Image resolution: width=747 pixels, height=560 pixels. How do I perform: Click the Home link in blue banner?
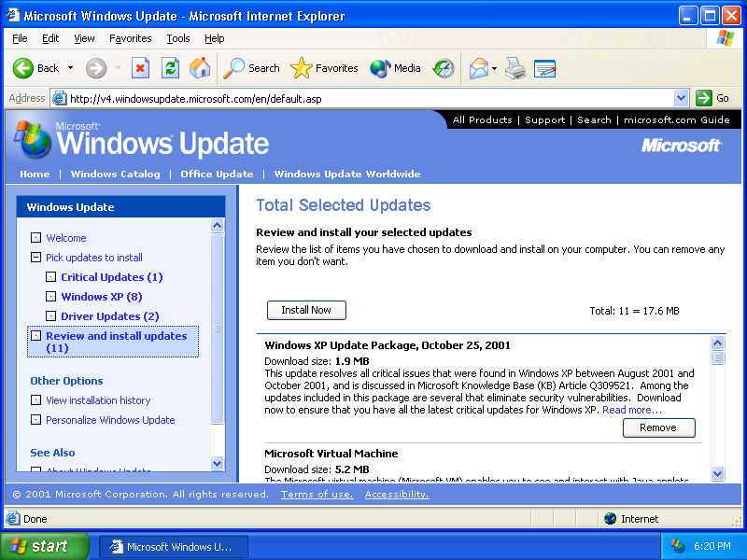pyautogui.click(x=35, y=174)
